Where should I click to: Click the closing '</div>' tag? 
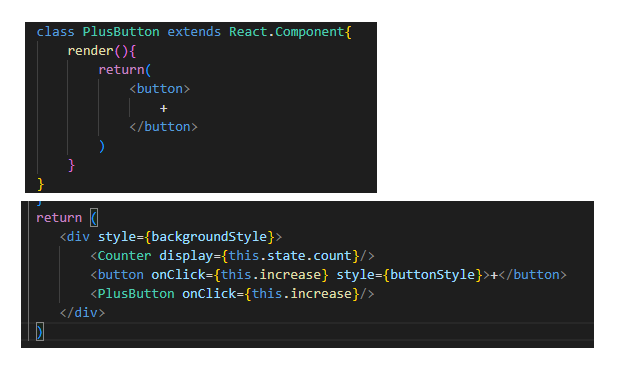coord(82,313)
